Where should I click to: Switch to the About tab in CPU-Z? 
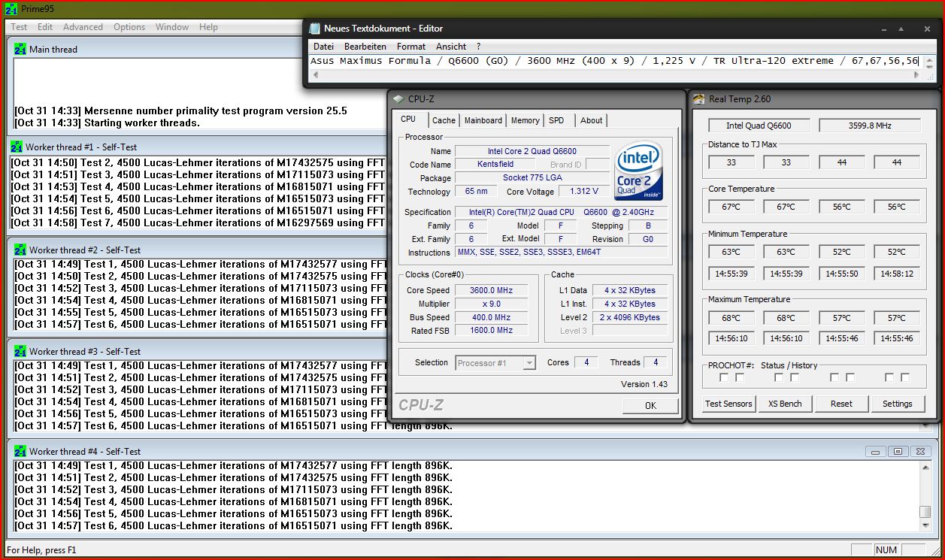[x=592, y=120]
